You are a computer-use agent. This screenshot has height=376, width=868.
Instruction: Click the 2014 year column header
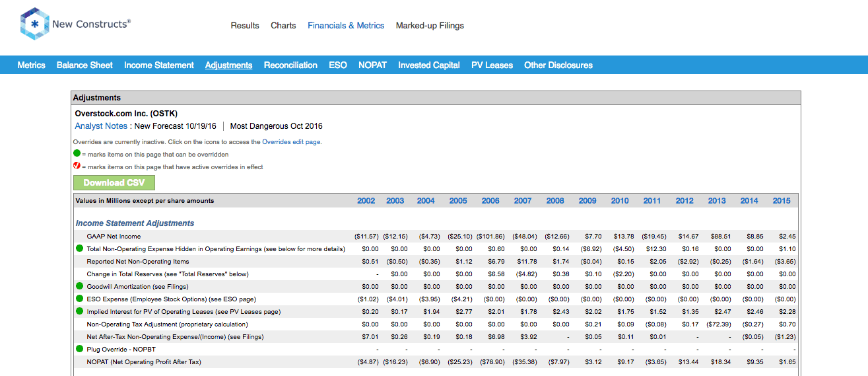[x=749, y=201]
